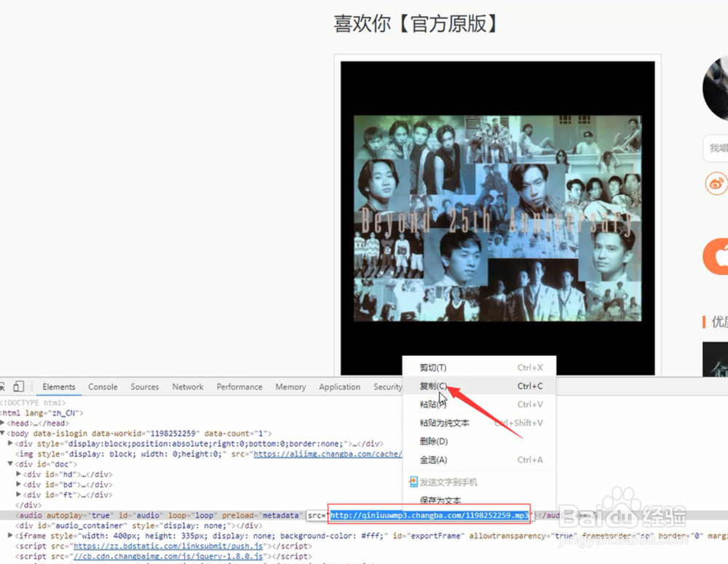Select the html lang="zh_CN" line
Viewport: 728px width, 564px height.
coord(41,413)
